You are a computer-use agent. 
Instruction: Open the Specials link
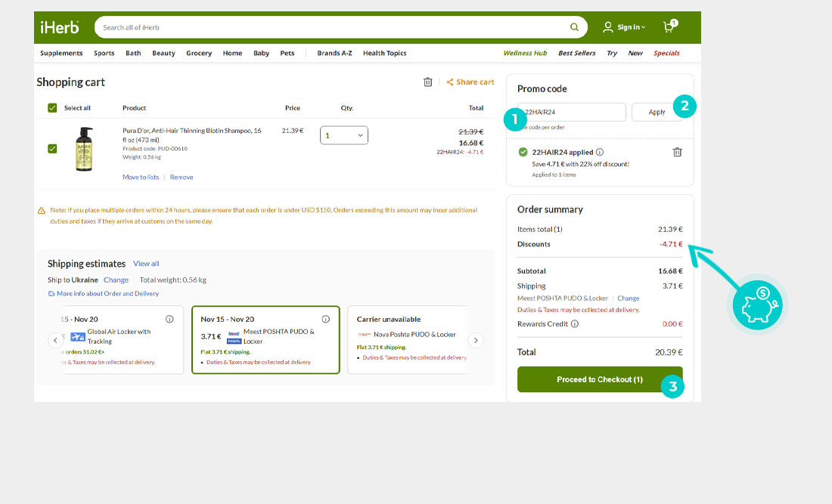666,53
